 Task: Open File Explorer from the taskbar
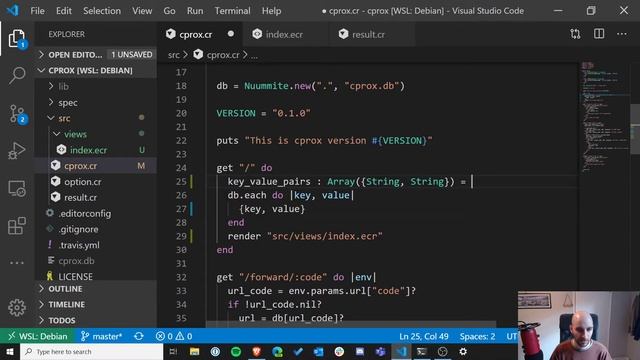(194, 352)
